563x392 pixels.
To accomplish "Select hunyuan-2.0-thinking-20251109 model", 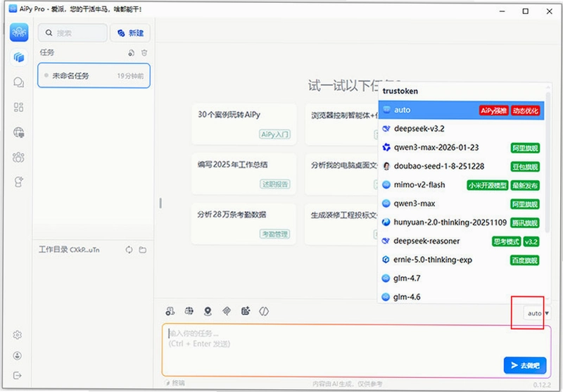I will pos(462,222).
